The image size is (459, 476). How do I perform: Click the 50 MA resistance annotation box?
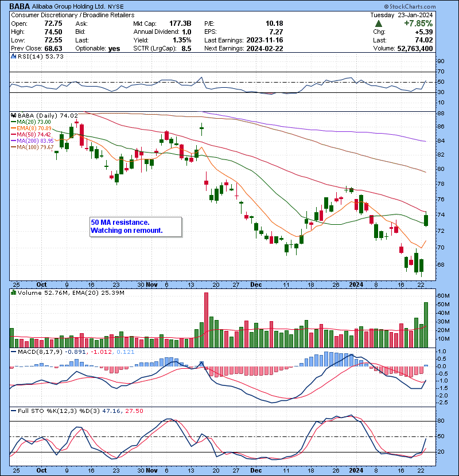(x=136, y=227)
